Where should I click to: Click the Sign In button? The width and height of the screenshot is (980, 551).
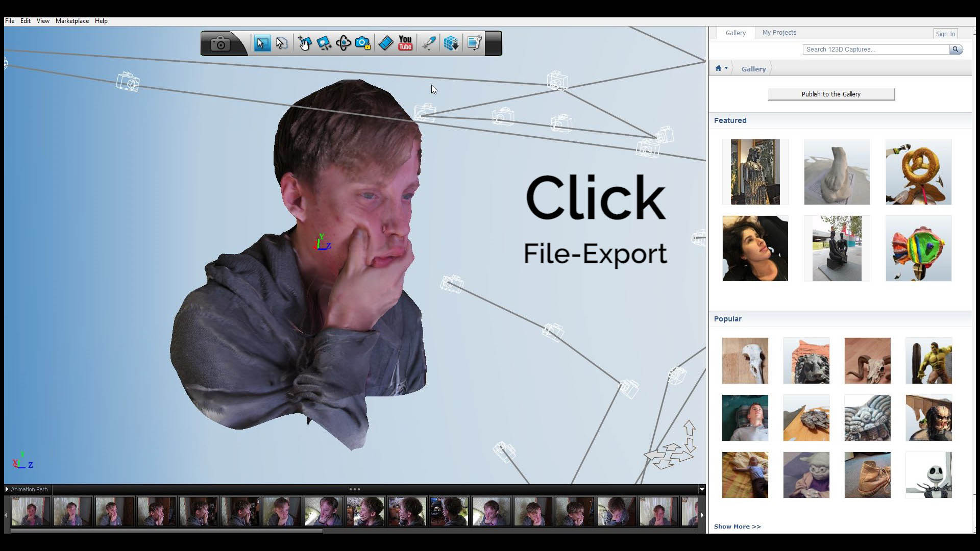coord(945,34)
